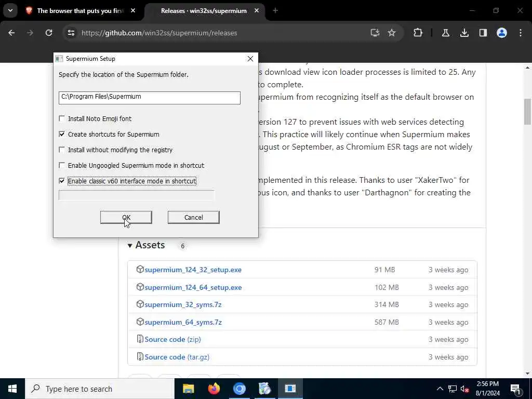Open the Windows notification center

(x=516, y=389)
